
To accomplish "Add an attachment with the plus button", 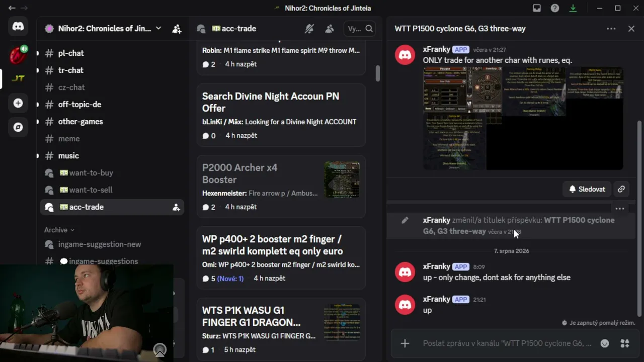I will click(405, 343).
